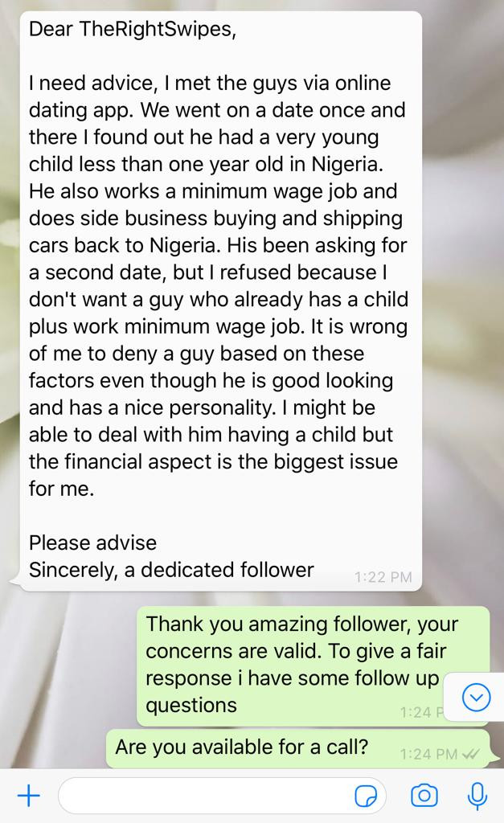Focus the empty message input field
Screen dimensions: 504x823
coord(223,796)
